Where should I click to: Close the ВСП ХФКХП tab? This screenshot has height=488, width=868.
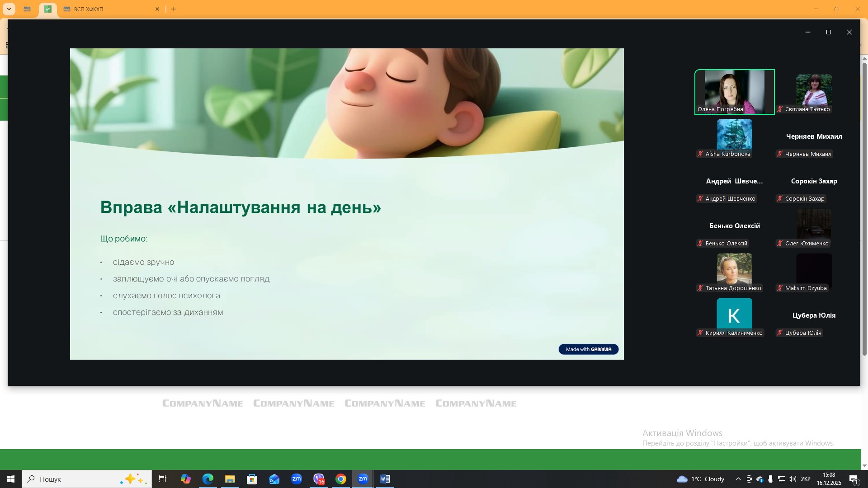coord(157,9)
